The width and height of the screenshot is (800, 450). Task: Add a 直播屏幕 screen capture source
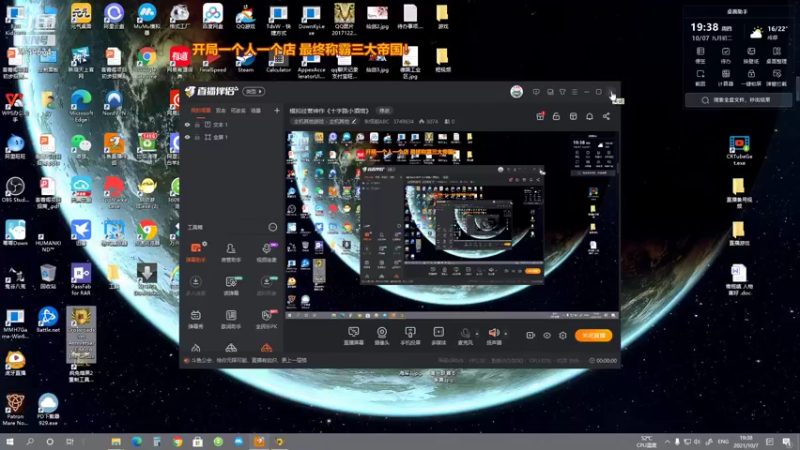(x=353, y=336)
